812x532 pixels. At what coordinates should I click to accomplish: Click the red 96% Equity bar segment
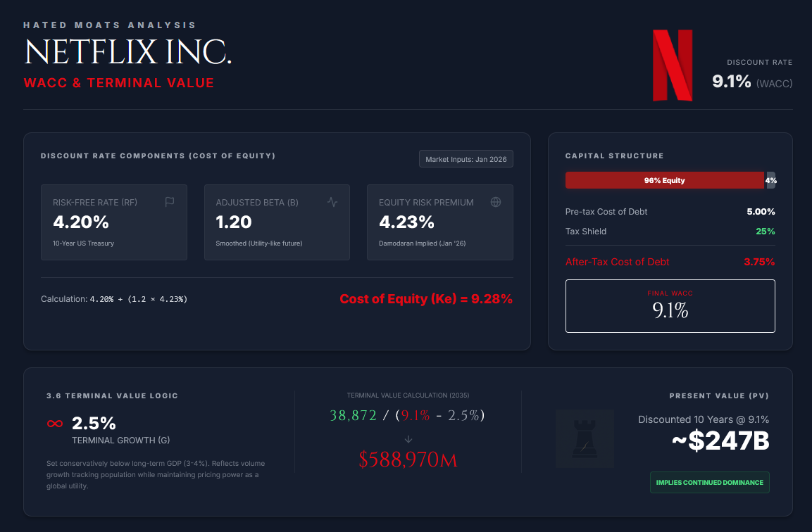664,180
